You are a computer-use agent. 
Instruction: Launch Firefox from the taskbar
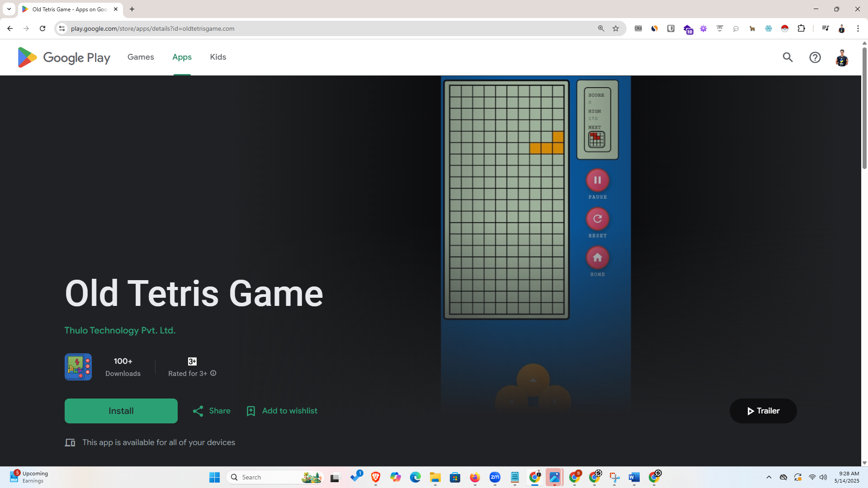475,477
